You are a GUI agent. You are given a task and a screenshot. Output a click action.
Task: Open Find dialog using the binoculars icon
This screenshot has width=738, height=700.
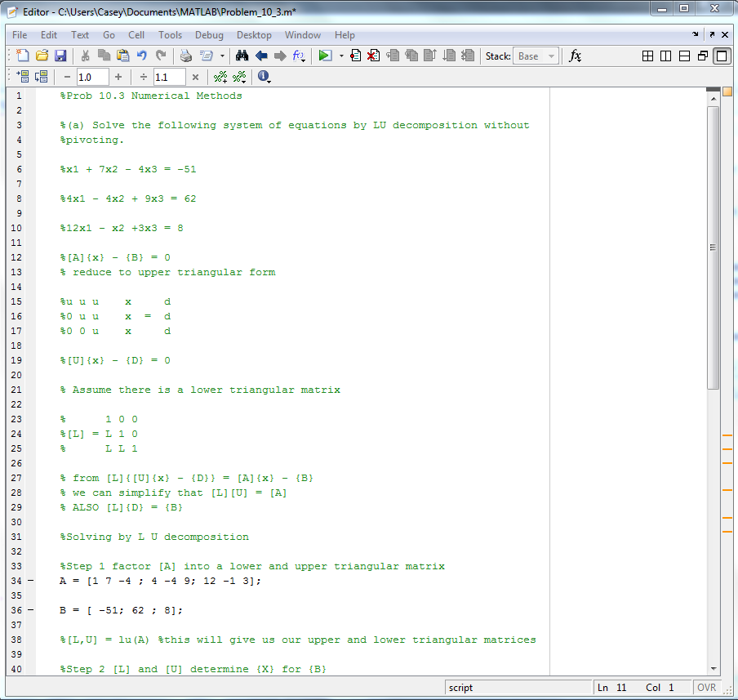click(242, 56)
